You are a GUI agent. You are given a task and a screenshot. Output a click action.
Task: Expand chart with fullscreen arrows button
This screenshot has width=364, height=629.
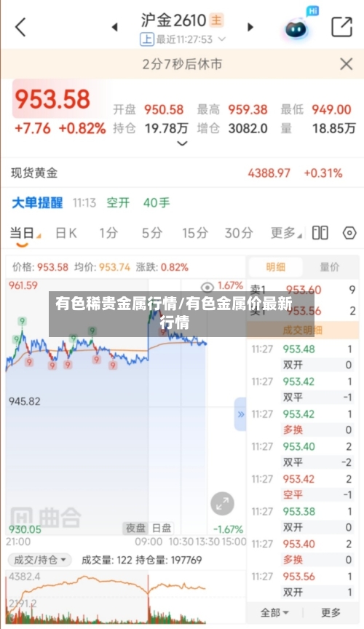[x=222, y=504]
